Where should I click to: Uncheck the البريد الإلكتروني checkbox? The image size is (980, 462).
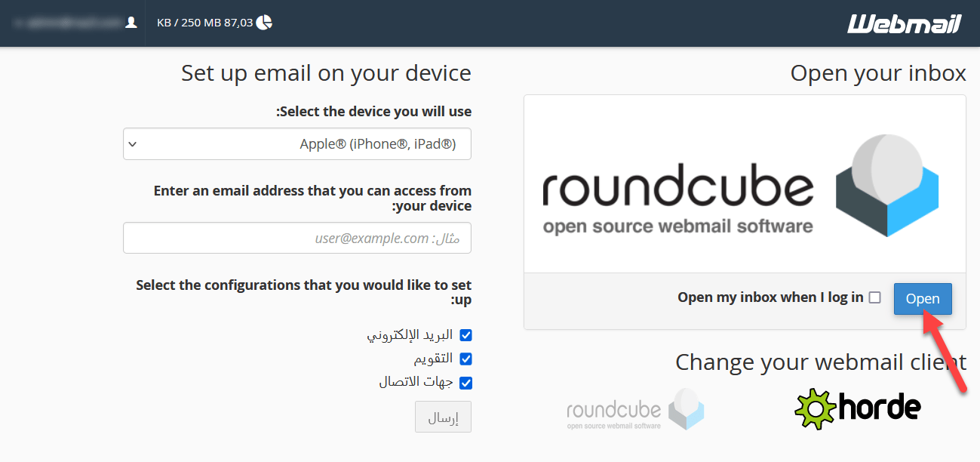465,335
